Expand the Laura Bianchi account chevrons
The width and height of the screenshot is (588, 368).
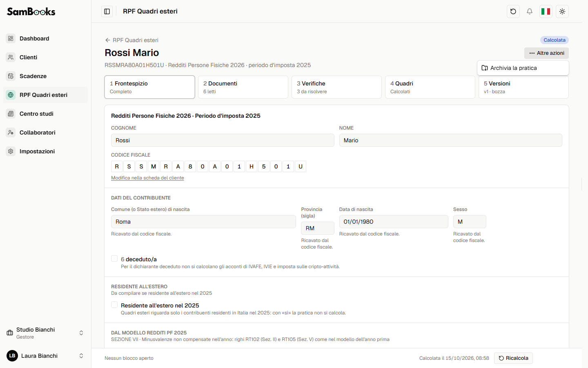coord(81,356)
